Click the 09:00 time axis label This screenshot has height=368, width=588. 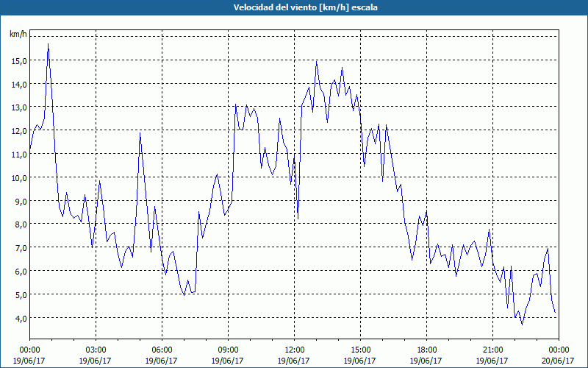229,350
